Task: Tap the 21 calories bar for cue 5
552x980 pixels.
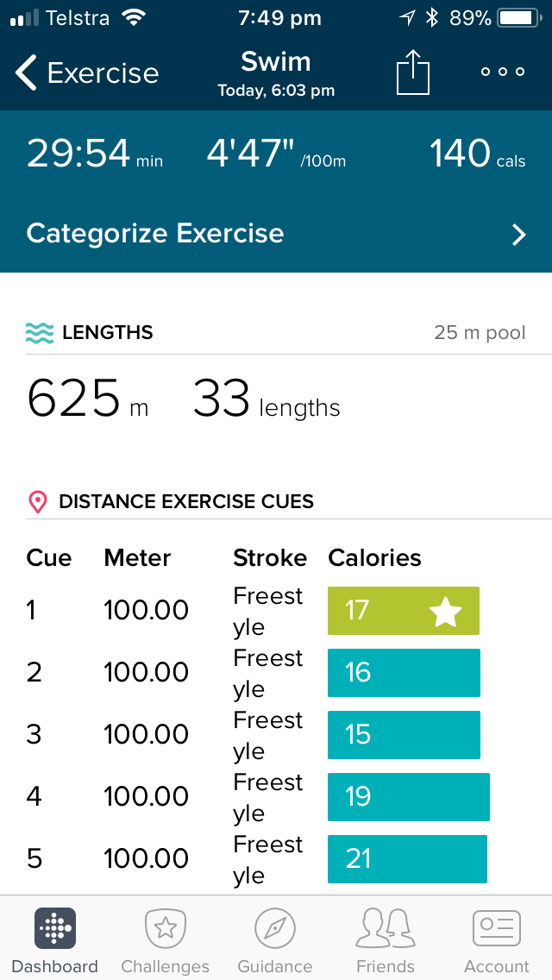Action: (x=407, y=859)
